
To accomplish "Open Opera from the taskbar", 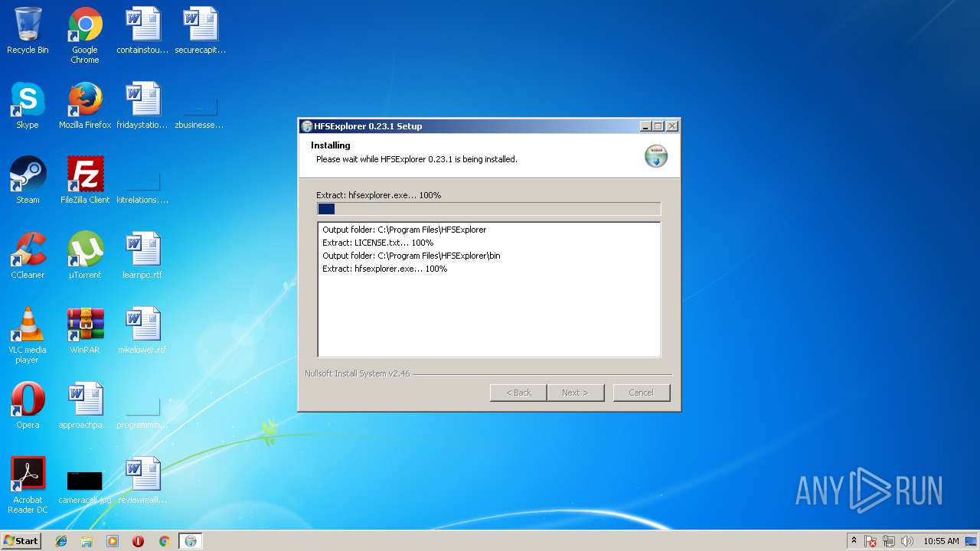I will point(139,541).
